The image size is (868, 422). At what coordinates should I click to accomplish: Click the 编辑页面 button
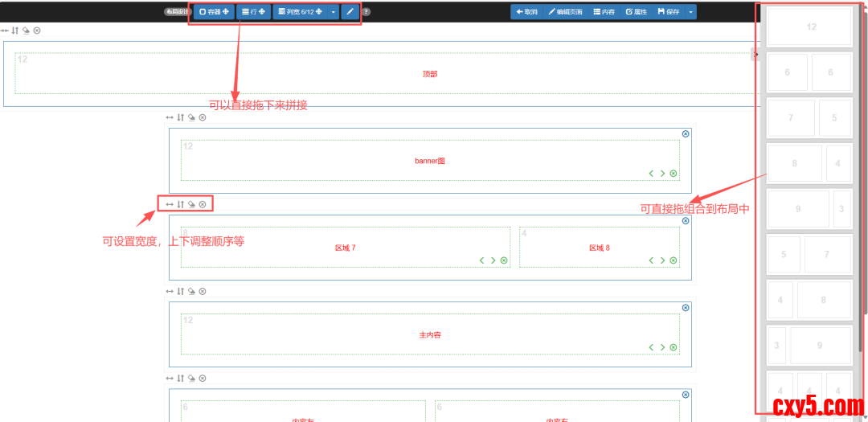[x=565, y=12]
